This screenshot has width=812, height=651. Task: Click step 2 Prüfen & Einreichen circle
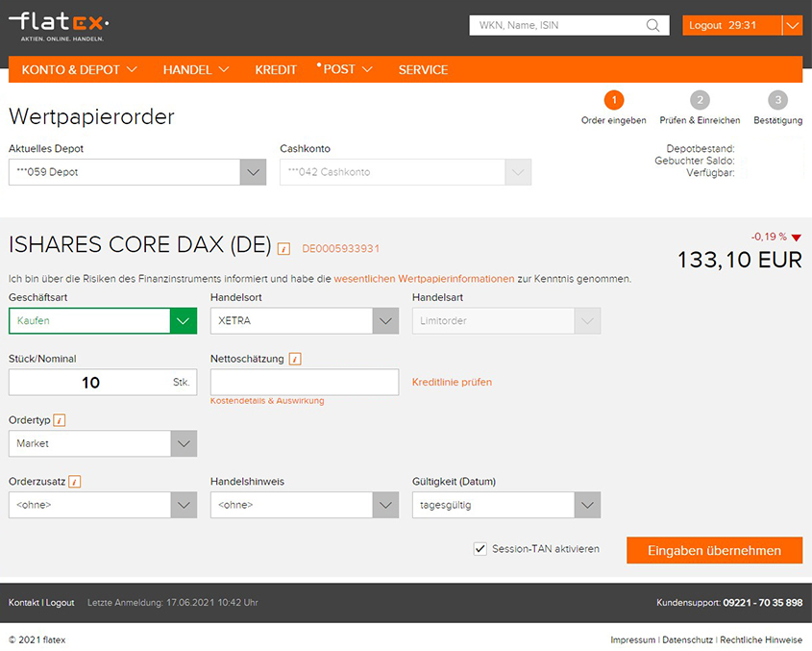[700, 100]
